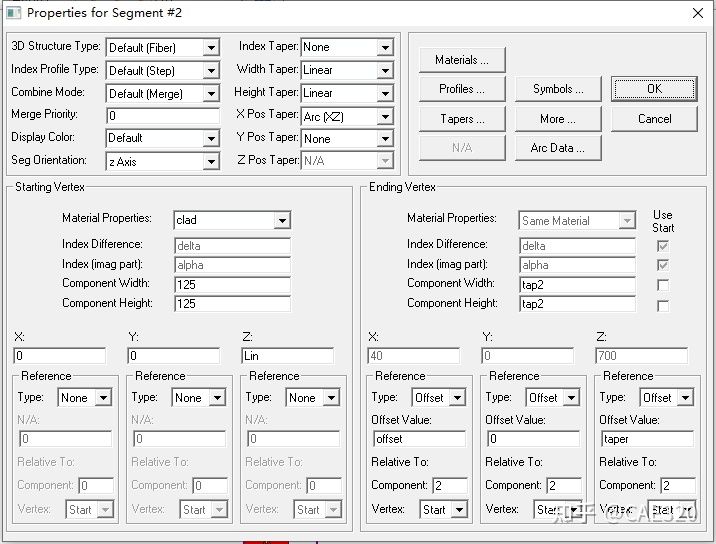Open the Height Taper dropdown
This screenshot has height=544, width=716.
click(347, 93)
